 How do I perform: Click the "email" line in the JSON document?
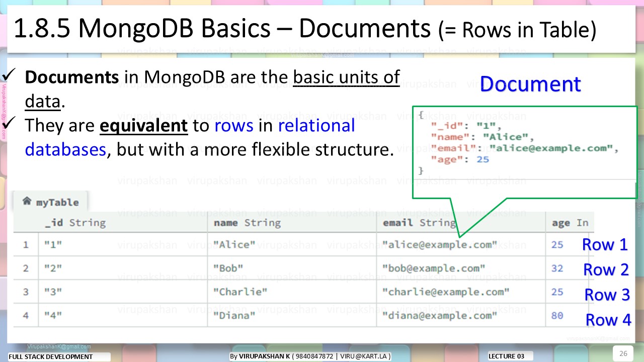pyautogui.click(x=524, y=148)
